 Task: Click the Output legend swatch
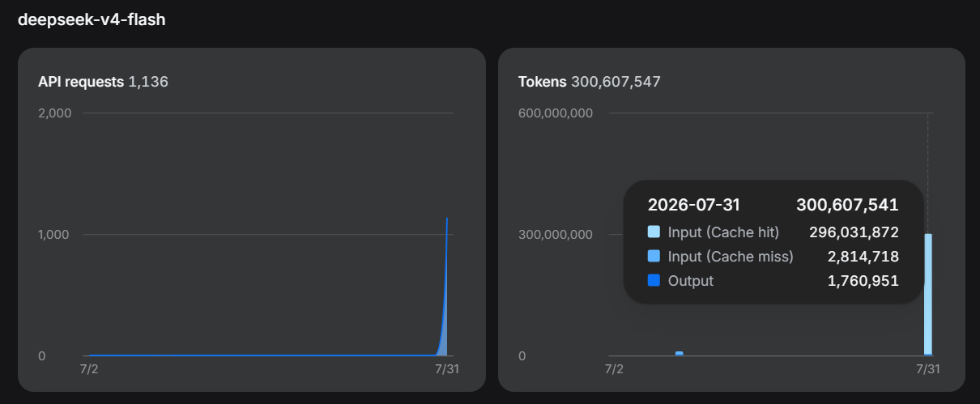[x=654, y=281]
